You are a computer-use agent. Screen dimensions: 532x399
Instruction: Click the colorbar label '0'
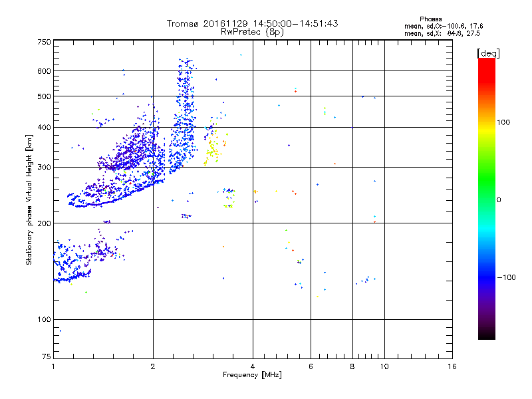click(499, 200)
